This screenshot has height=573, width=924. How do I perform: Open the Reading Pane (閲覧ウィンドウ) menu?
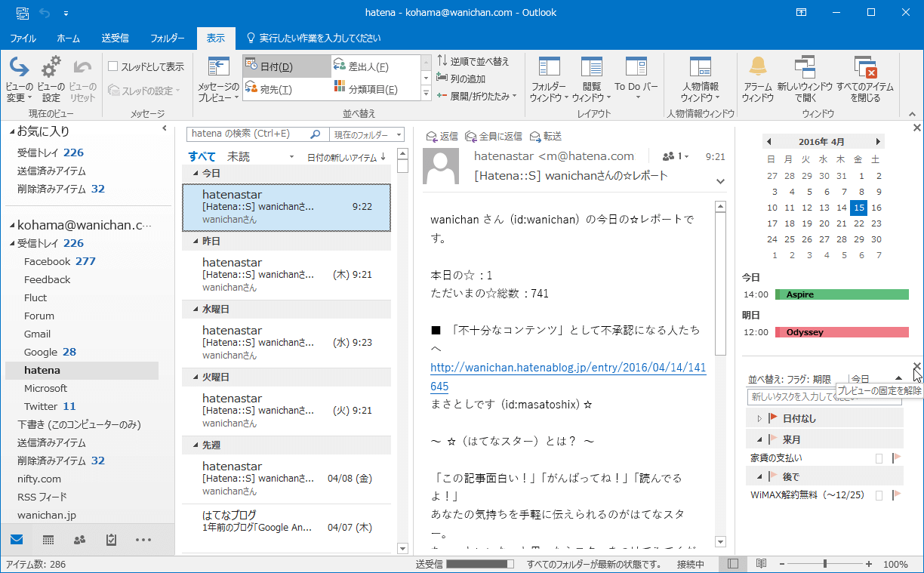(592, 80)
